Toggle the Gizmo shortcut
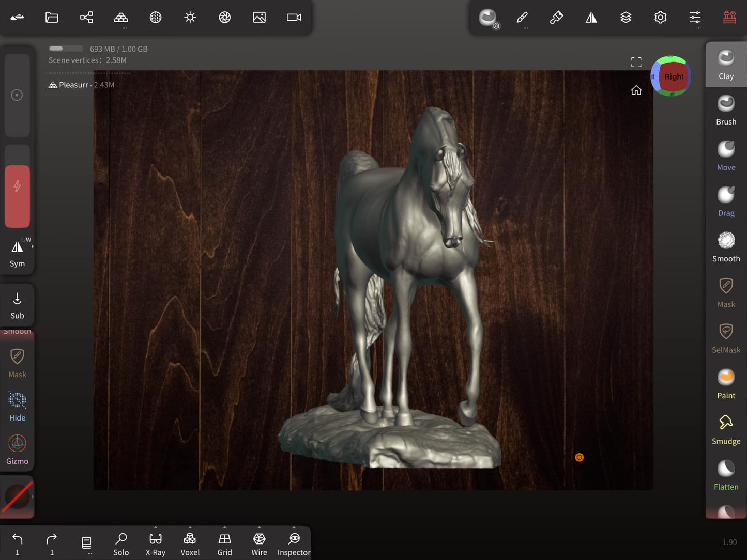The width and height of the screenshot is (747, 560). point(17,450)
